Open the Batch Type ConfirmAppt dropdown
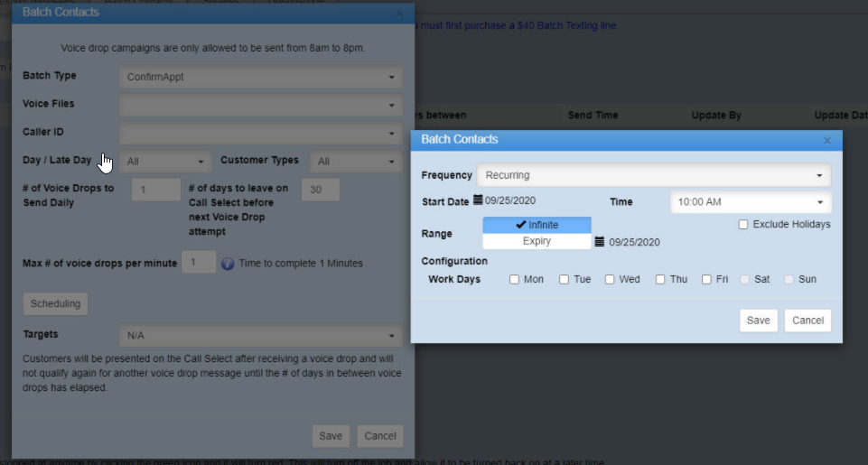This screenshot has height=465, width=868. pyautogui.click(x=260, y=77)
